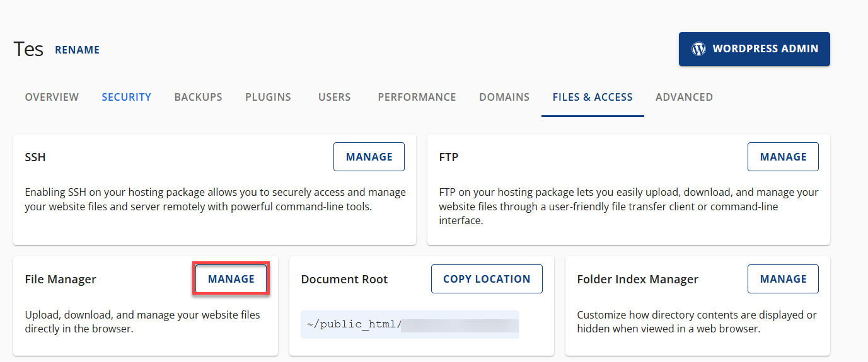Screen dimensions: 868x362
Task: Open the Advanced tab
Action: click(684, 97)
